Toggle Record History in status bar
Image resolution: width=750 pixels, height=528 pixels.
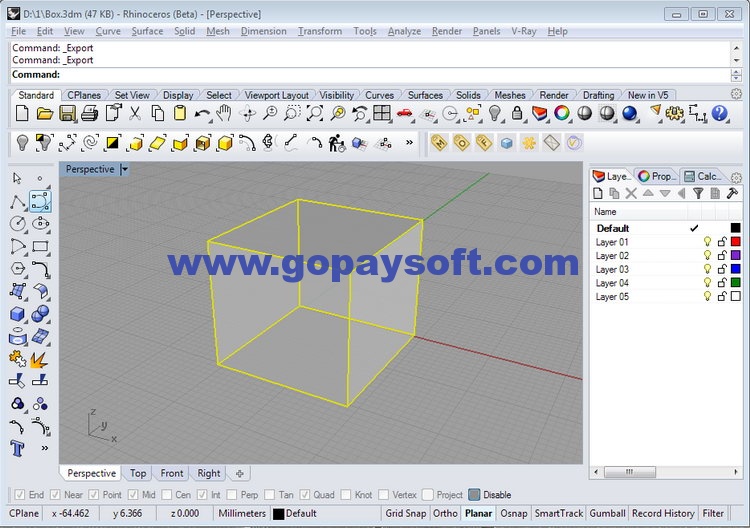(x=663, y=513)
